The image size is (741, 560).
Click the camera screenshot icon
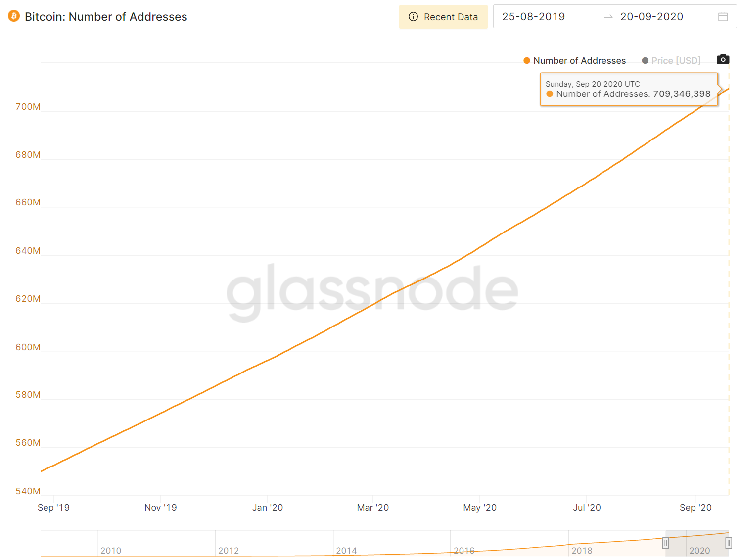click(x=723, y=59)
